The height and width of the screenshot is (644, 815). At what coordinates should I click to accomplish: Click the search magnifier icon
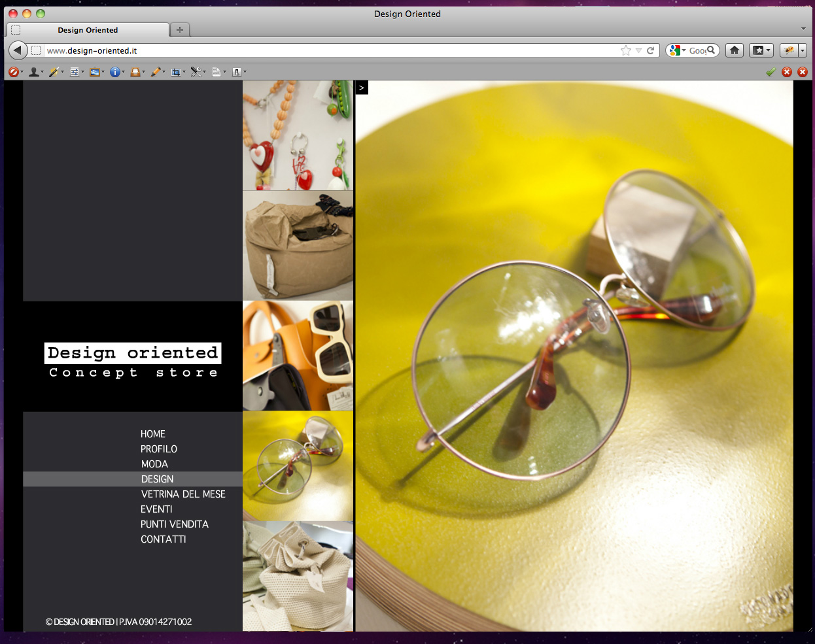[711, 50]
